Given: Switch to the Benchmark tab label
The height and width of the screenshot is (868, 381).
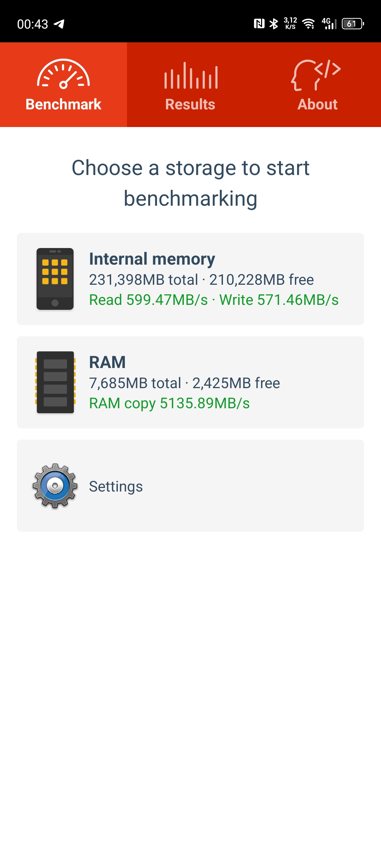Looking at the screenshot, I should 64,104.
